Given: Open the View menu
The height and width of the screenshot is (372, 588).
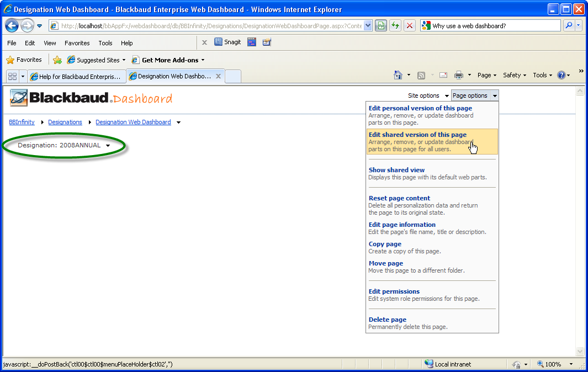Looking at the screenshot, I should click(x=50, y=43).
